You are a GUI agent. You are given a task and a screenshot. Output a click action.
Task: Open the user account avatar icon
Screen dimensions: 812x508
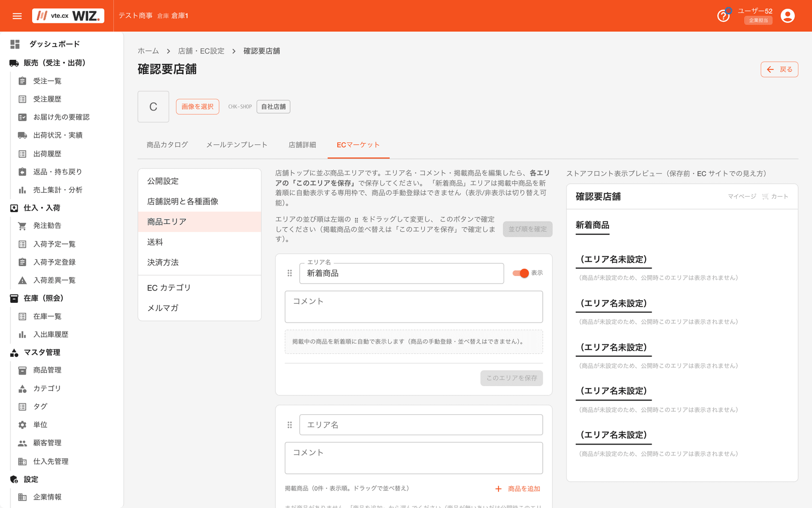click(x=787, y=16)
